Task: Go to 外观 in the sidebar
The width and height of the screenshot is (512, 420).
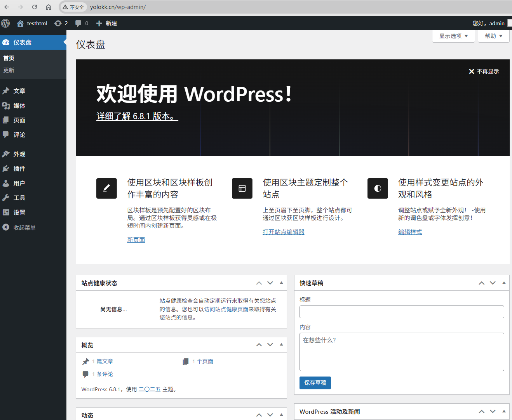Action: point(19,154)
